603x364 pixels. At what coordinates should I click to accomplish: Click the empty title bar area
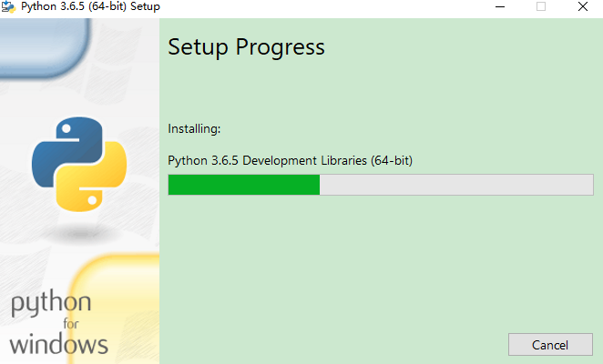pyautogui.click(x=319, y=7)
